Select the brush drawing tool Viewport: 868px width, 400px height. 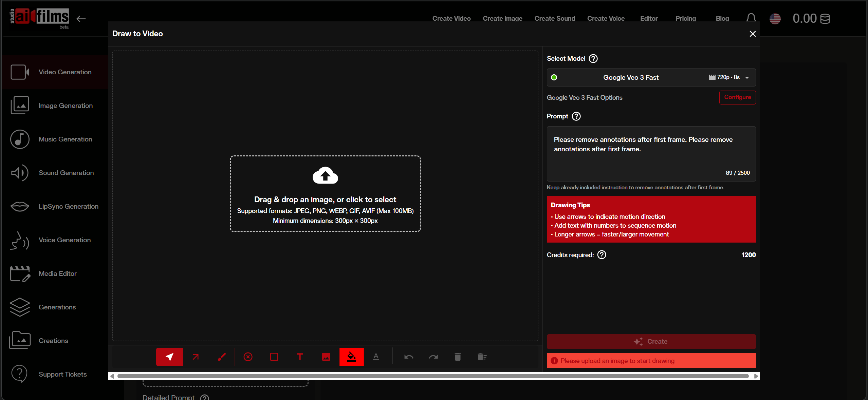coord(222,357)
